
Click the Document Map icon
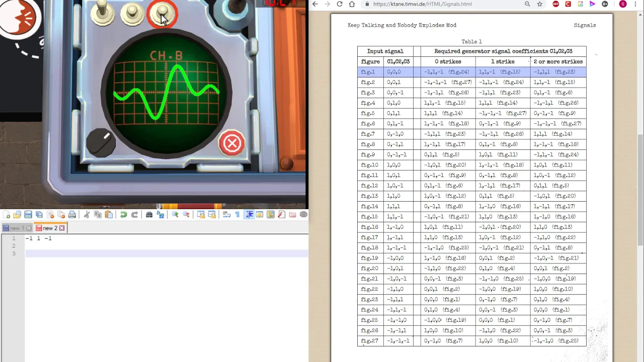(x=271, y=215)
